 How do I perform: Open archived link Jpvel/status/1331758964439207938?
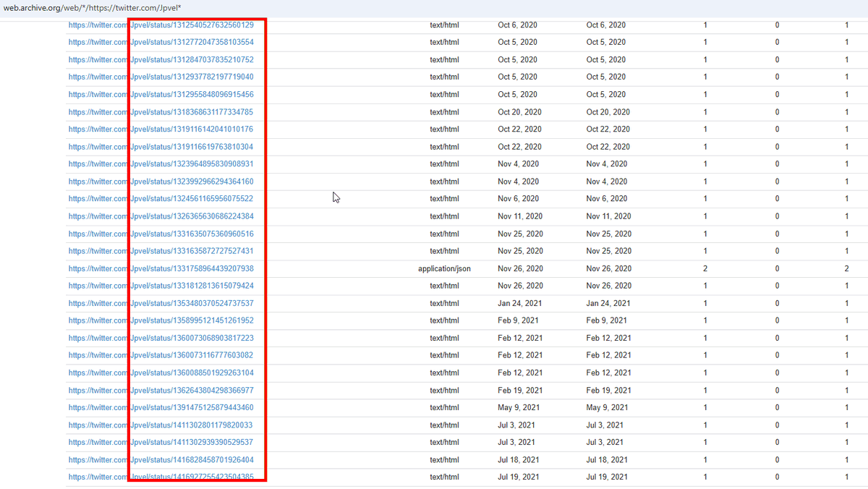(161, 268)
